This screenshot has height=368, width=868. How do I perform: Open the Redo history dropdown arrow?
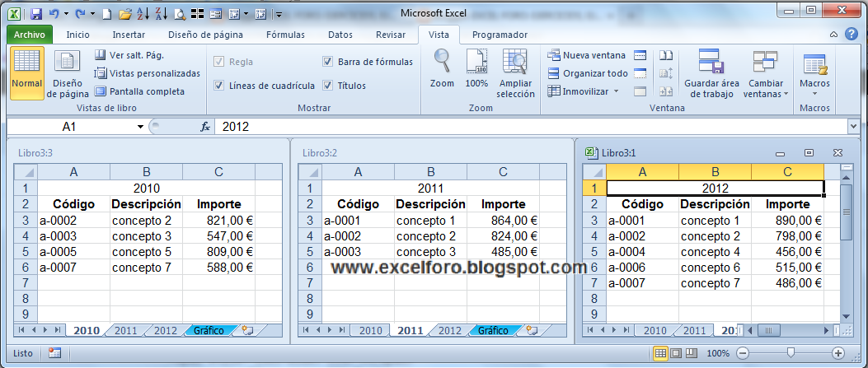[92, 13]
